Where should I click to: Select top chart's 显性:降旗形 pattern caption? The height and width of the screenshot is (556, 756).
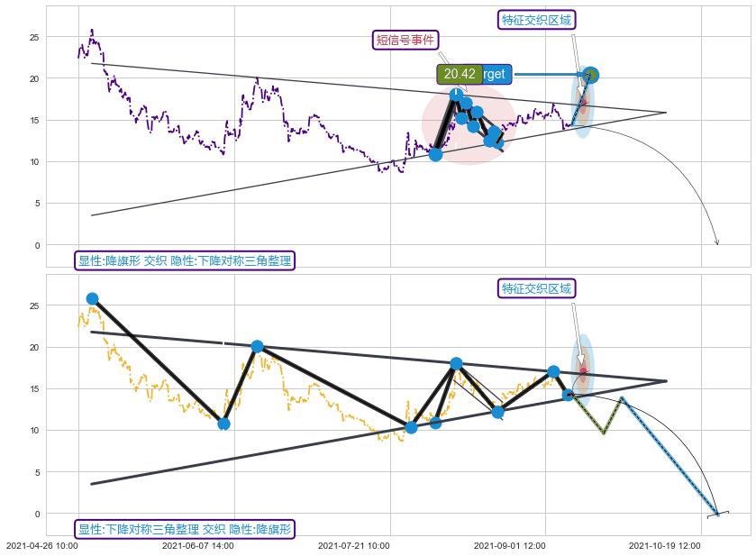[x=185, y=260]
